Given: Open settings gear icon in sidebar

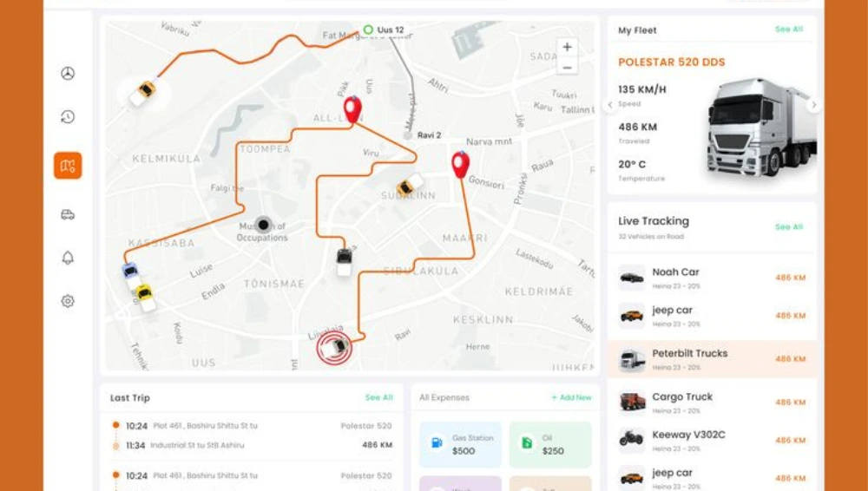Looking at the screenshot, I should tap(68, 301).
